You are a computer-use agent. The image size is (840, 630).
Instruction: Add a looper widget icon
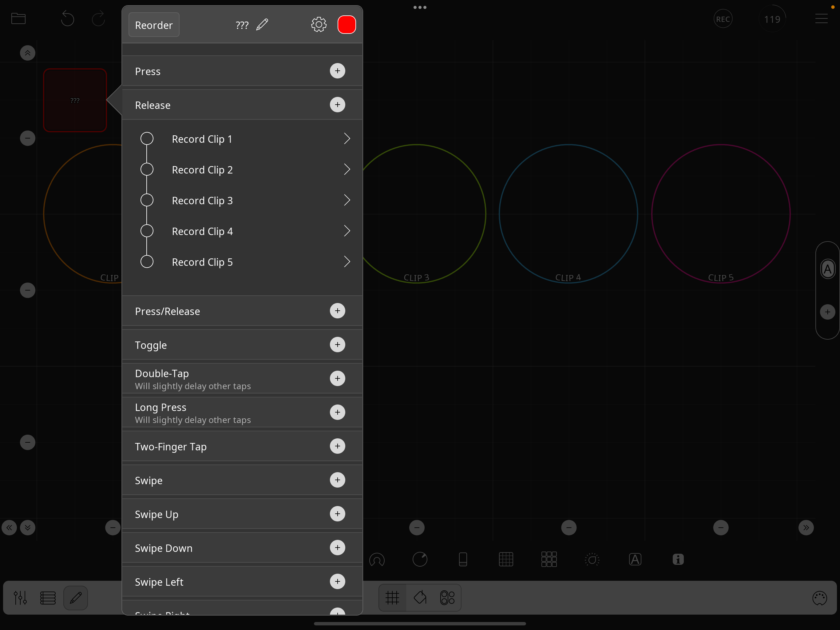(x=377, y=559)
